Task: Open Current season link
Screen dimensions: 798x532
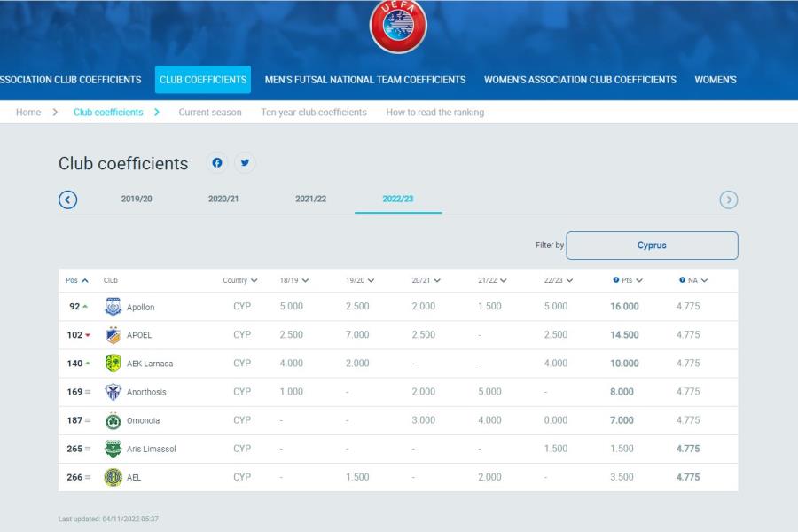Action: pos(210,113)
